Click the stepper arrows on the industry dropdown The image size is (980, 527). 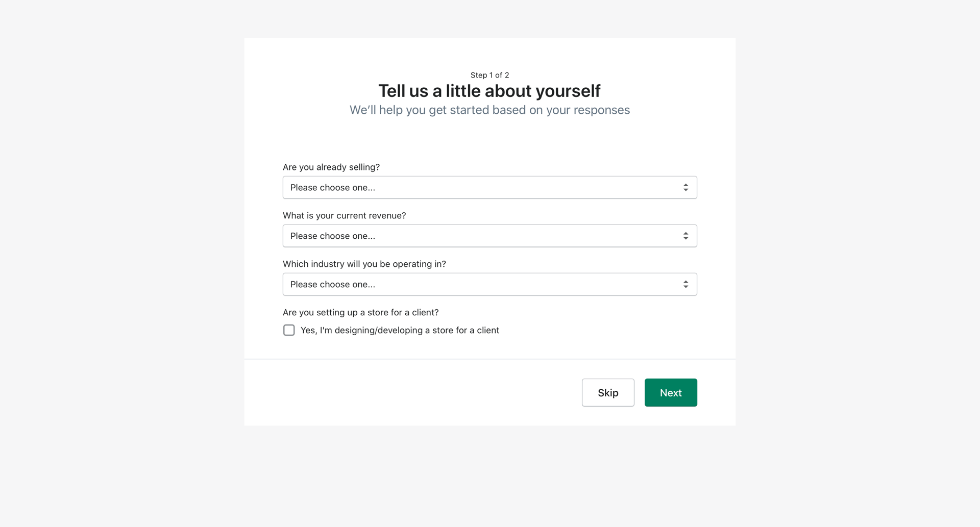(x=686, y=284)
